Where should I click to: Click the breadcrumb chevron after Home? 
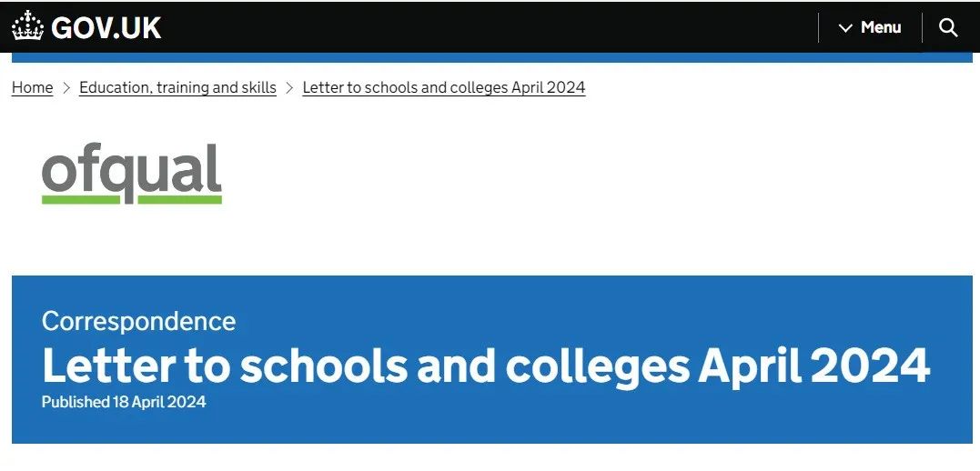click(66, 88)
